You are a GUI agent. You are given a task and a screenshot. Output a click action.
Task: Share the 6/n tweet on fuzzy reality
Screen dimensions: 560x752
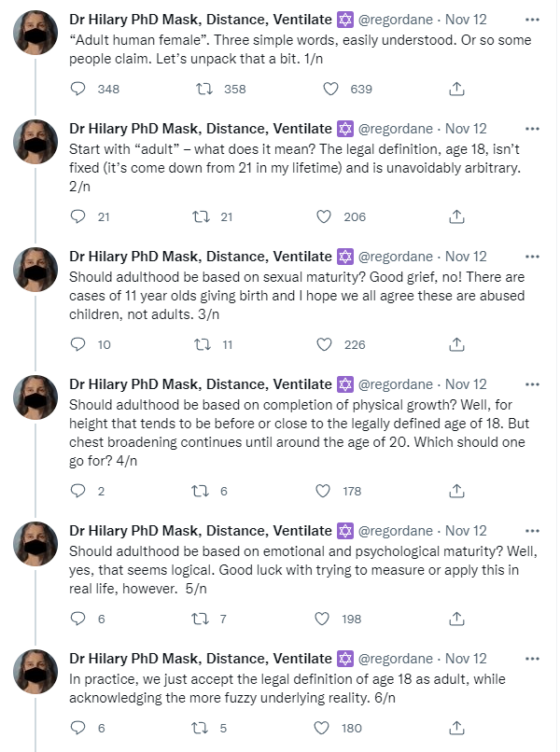click(x=456, y=728)
